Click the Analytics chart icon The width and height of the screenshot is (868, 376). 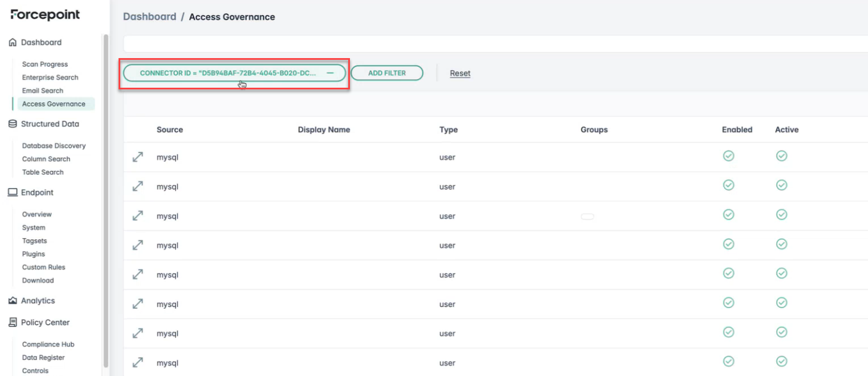click(x=13, y=301)
